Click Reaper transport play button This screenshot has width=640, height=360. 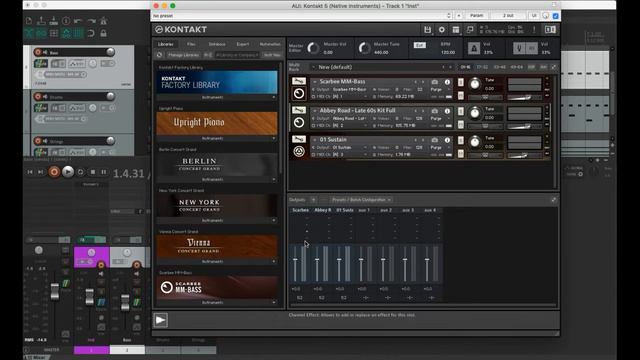point(68,172)
